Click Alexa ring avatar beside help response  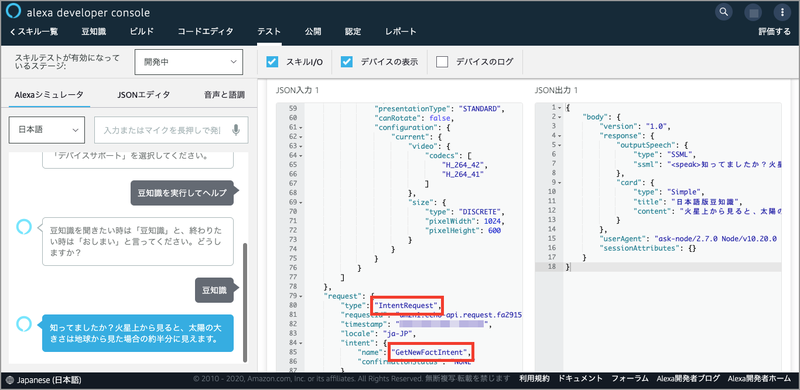pyautogui.click(x=23, y=227)
